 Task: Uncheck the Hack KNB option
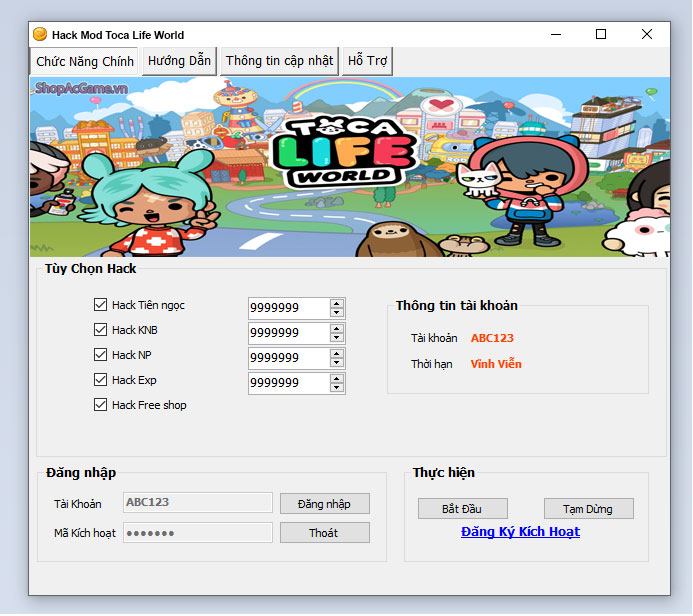100,330
